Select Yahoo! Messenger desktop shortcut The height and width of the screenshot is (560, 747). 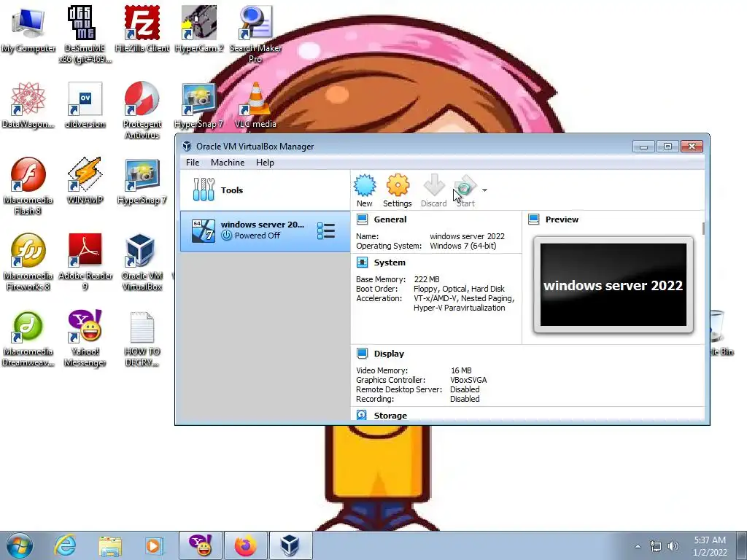(85, 338)
